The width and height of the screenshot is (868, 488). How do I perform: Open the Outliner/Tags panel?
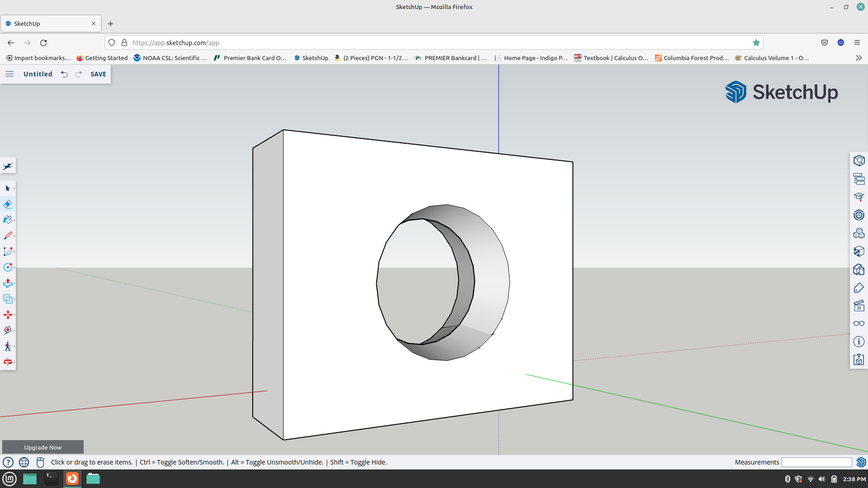click(x=859, y=179)
